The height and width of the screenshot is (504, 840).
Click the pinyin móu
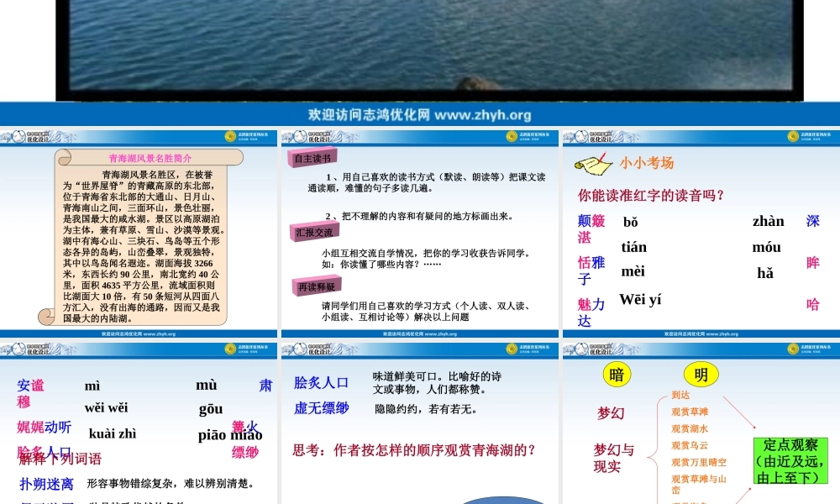pyautogui.click(x=767, y=247)
